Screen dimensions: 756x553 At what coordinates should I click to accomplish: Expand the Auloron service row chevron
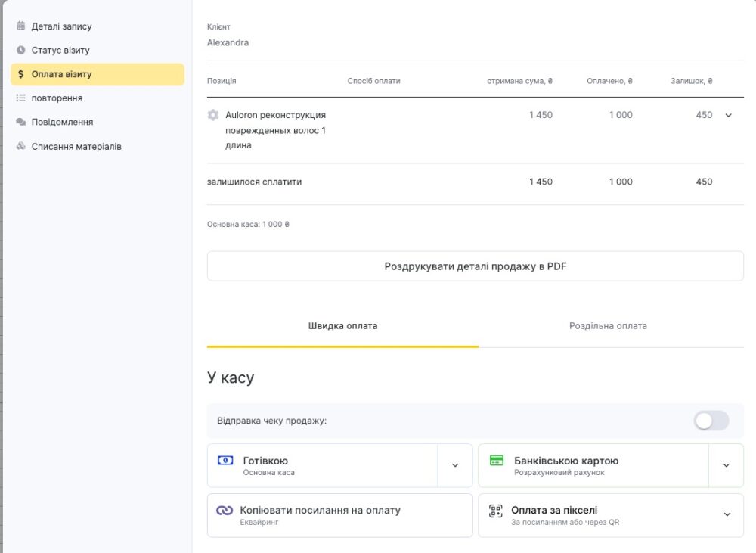pos(729,115)
